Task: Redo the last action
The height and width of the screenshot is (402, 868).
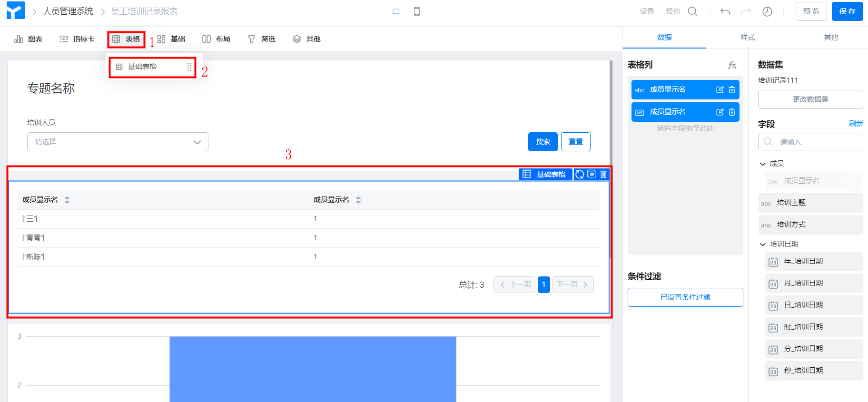Action: coord(746,11)
